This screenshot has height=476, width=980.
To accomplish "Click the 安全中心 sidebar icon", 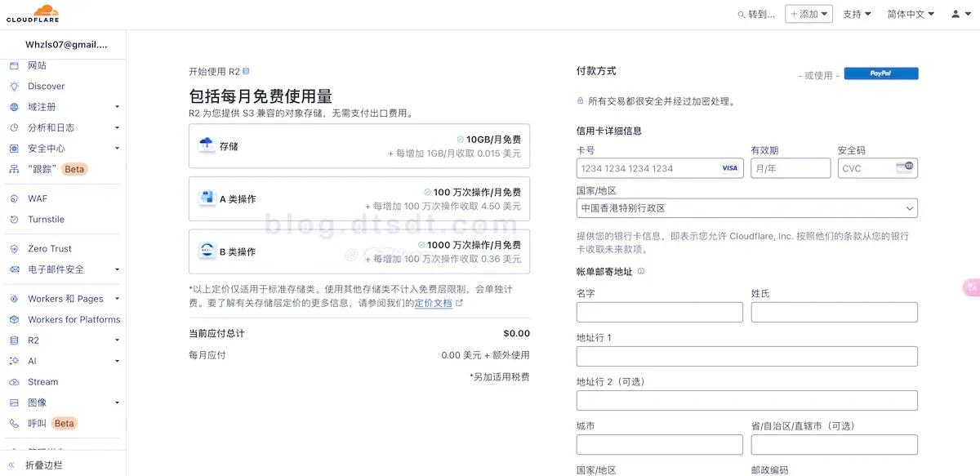I will 14,149.
